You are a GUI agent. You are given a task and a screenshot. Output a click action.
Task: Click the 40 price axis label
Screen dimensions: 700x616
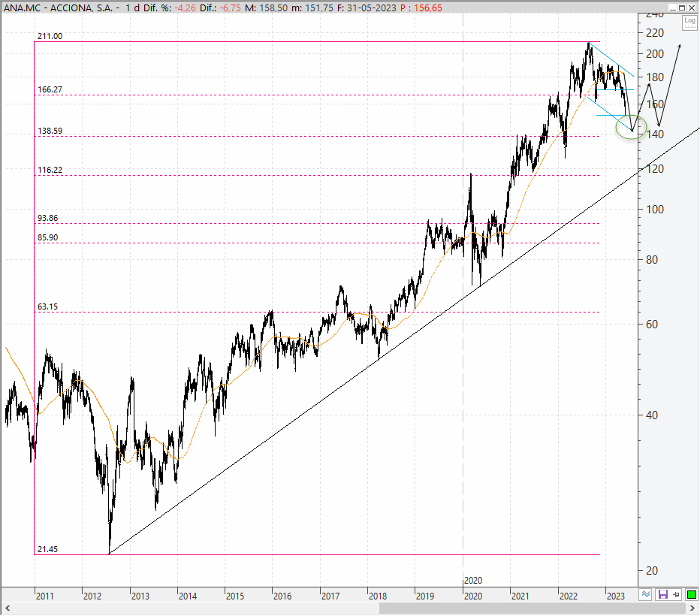(652, 415)
